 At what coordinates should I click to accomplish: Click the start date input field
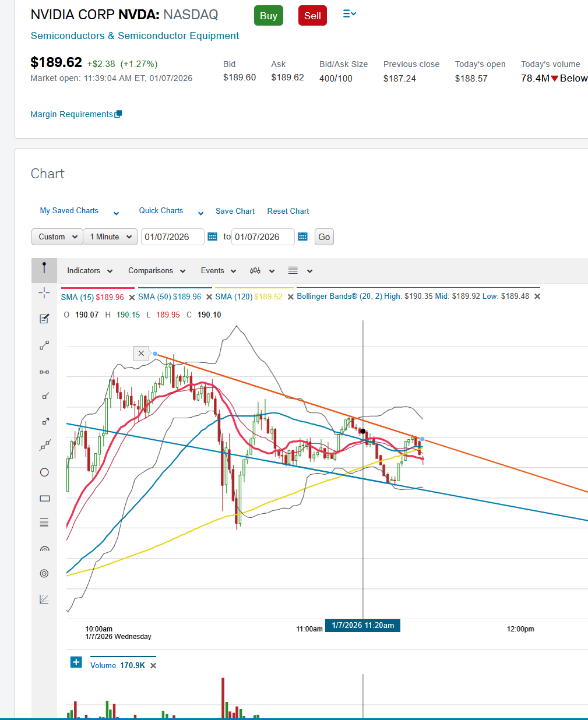tap(172, 237)
